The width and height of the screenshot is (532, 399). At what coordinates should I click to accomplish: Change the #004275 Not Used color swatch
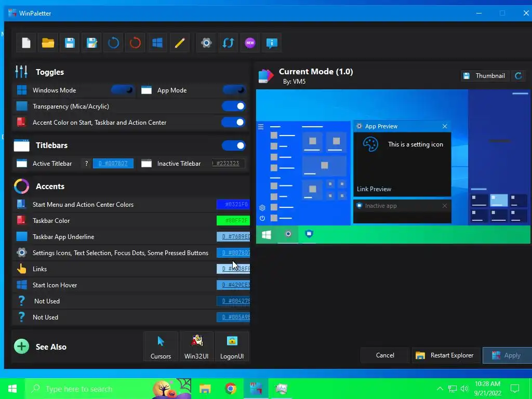pos(233,301)
